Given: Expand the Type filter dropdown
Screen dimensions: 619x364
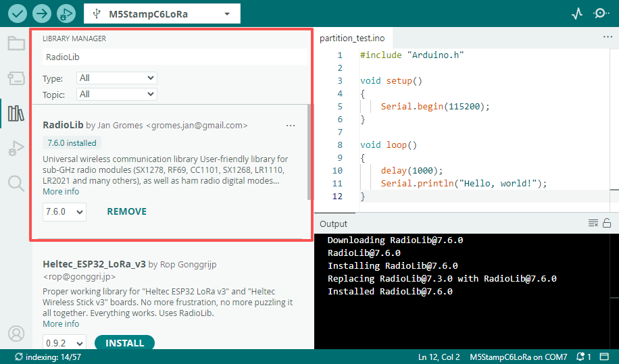Looking at the screenshot, I should click(116, 78).
